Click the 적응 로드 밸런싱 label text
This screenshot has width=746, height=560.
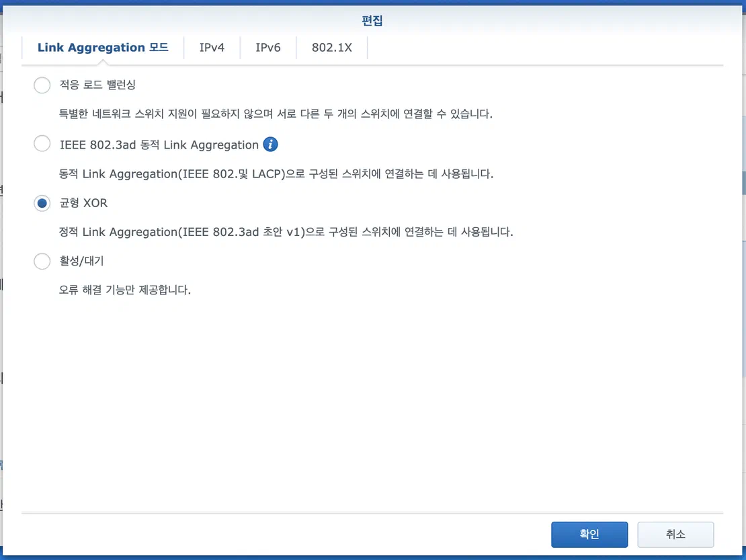click(97, 85)
